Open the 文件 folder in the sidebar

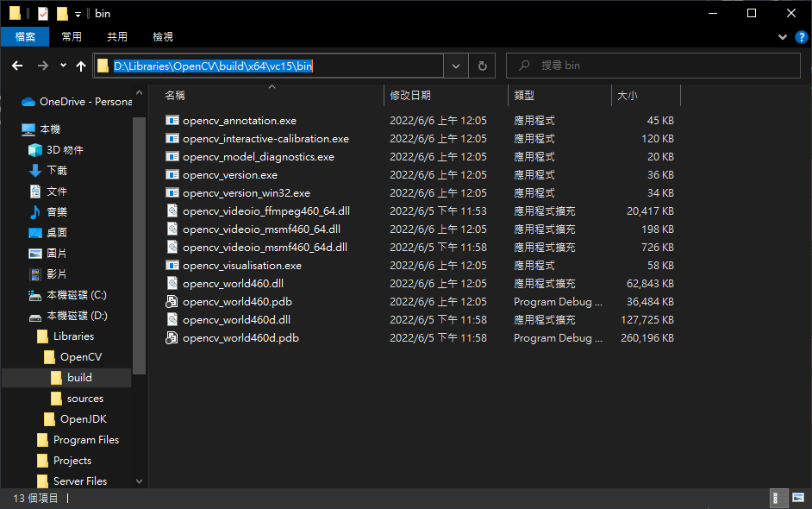coord(47,192)
